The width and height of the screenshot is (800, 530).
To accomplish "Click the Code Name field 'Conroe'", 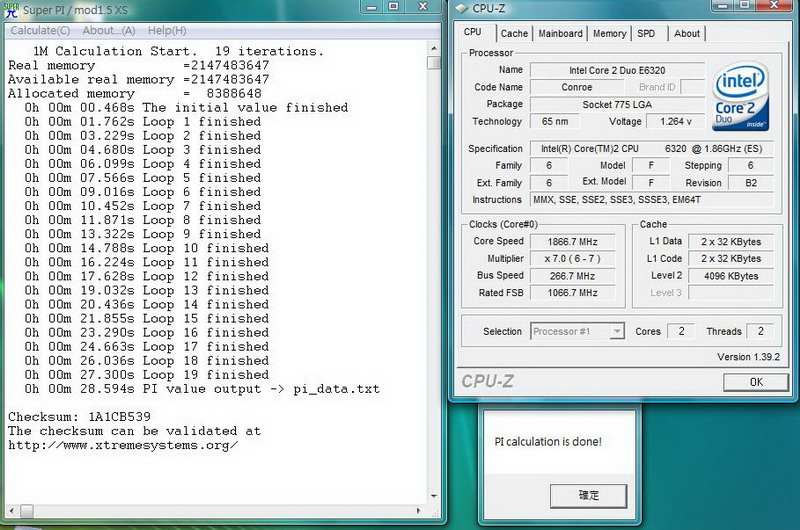I will [x=577, y=87].
